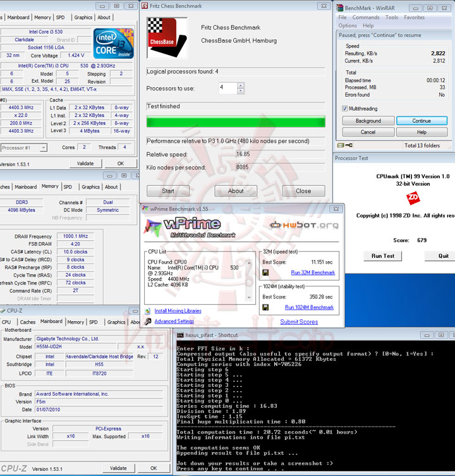Viewport: 455px width, 476px height.
Task: Open the Favorites menu in WinRAR
Action: click(414, 17)
